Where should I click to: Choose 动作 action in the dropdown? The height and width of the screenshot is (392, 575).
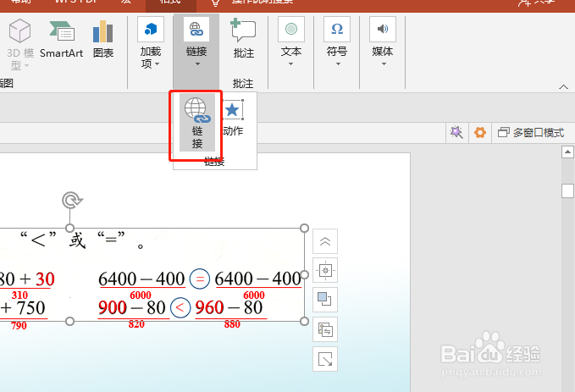(233, 118)
